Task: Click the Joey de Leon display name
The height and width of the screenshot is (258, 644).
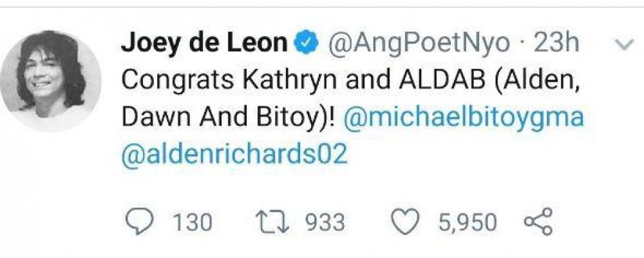Action: (203, 45)
